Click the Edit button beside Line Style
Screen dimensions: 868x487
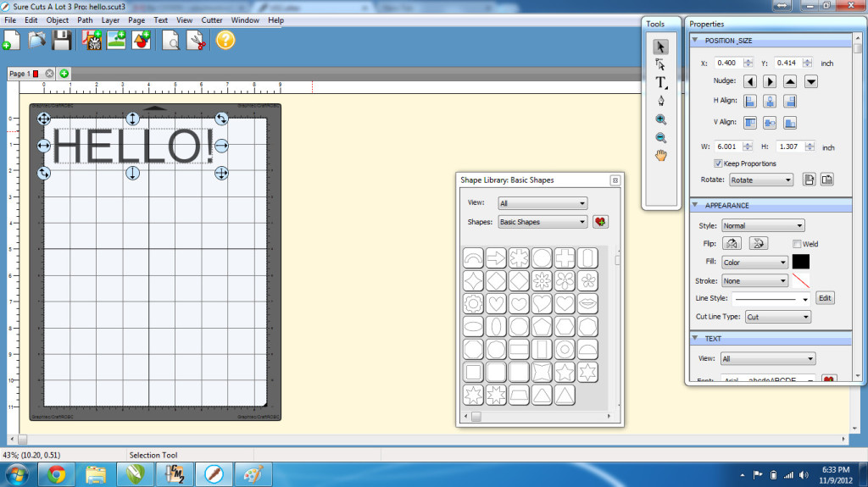pyautogui.click(x=825, y=298)
